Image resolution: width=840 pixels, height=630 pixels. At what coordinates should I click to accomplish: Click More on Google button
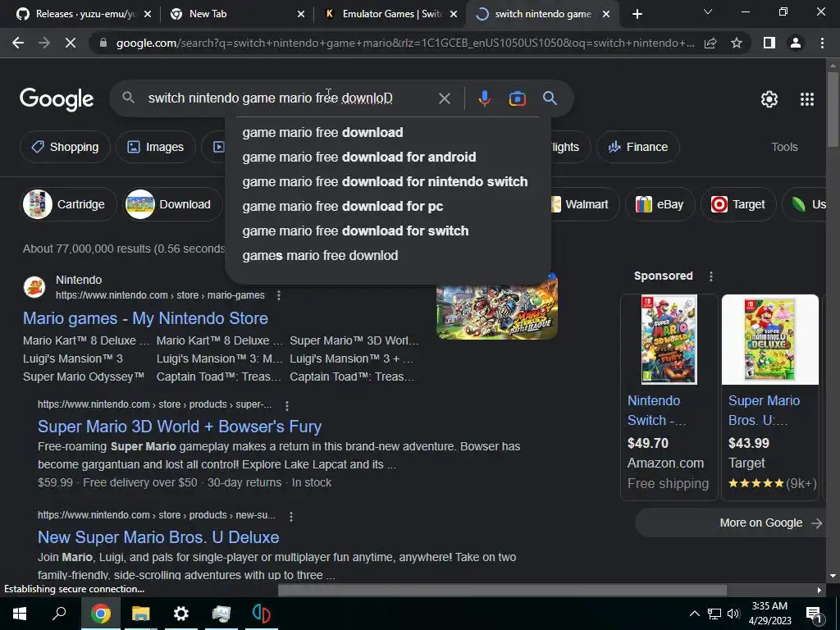731,523
